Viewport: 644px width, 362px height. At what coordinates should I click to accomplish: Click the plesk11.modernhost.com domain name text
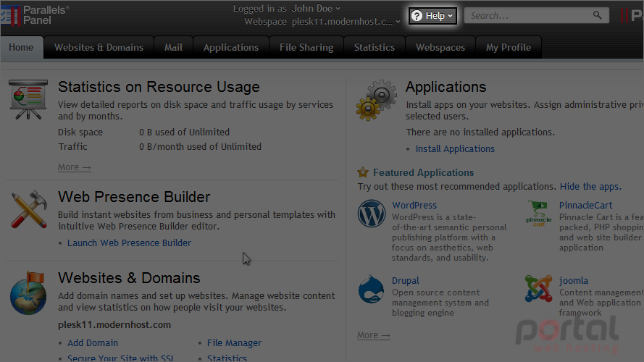(114, 324)
